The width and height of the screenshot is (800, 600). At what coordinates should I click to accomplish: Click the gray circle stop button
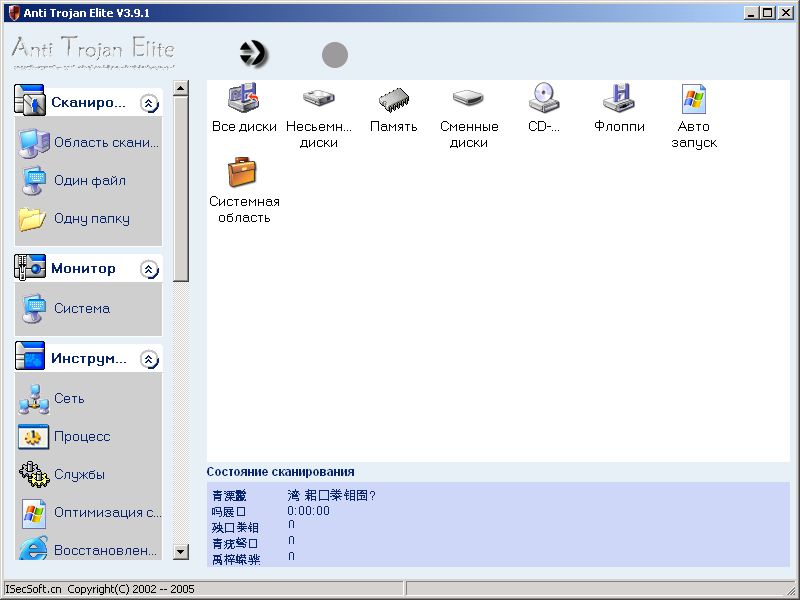335,55
